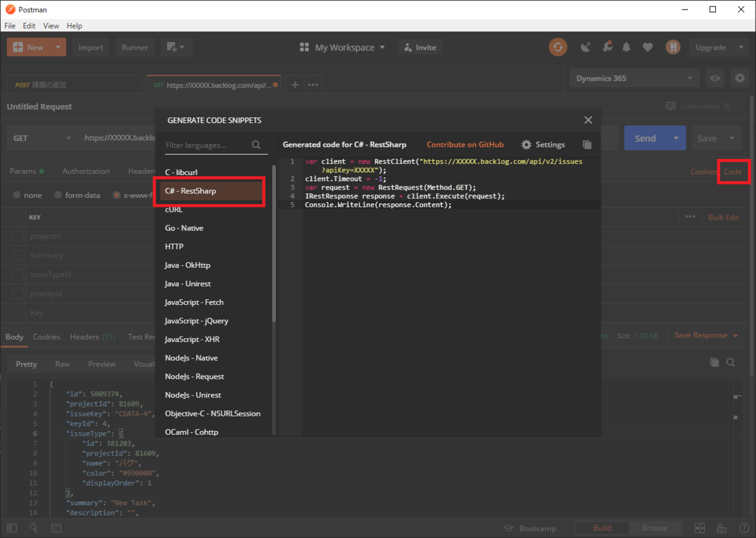Switch to two-pane view icon

click(x=700, y=529)
